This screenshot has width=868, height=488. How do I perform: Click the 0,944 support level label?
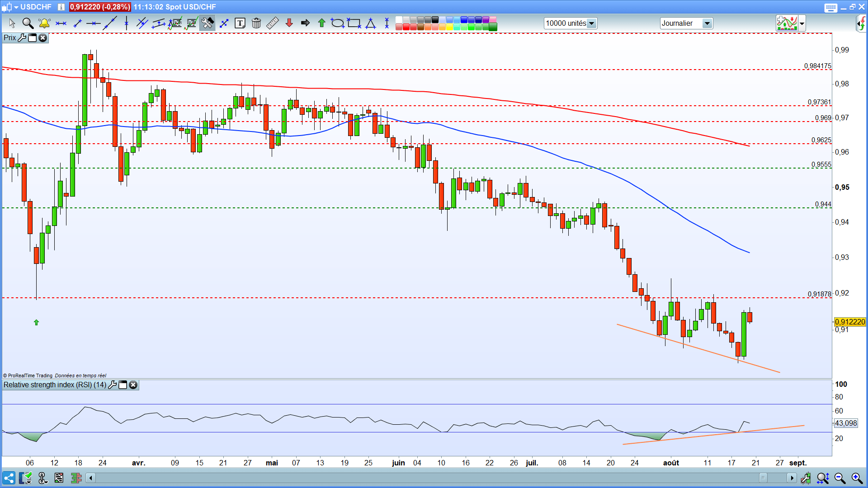(x=823, y=204)
